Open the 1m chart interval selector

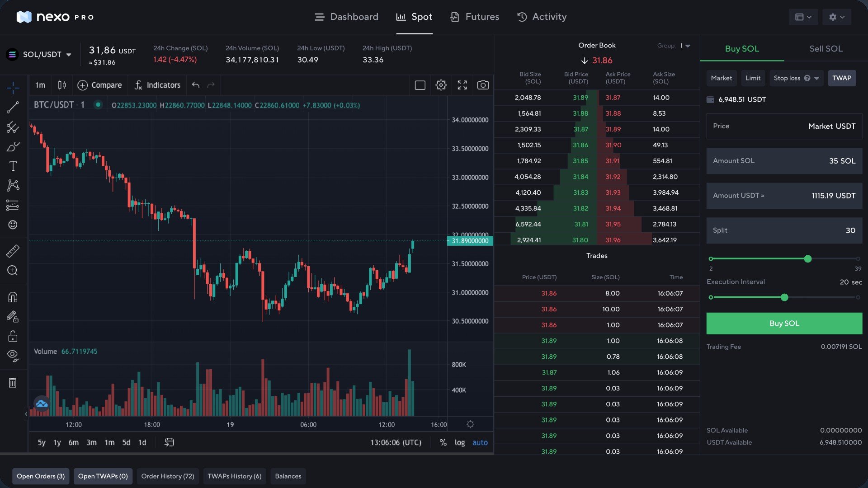[40, 85]
